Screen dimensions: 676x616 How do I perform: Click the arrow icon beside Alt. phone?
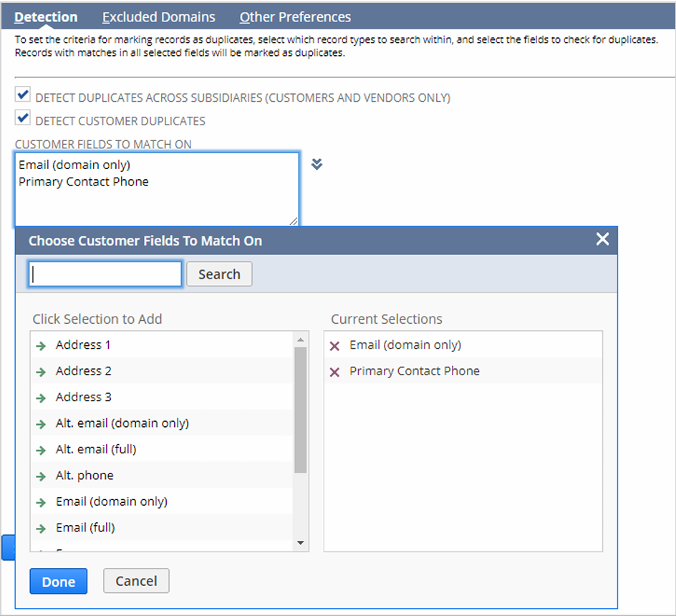41,476
